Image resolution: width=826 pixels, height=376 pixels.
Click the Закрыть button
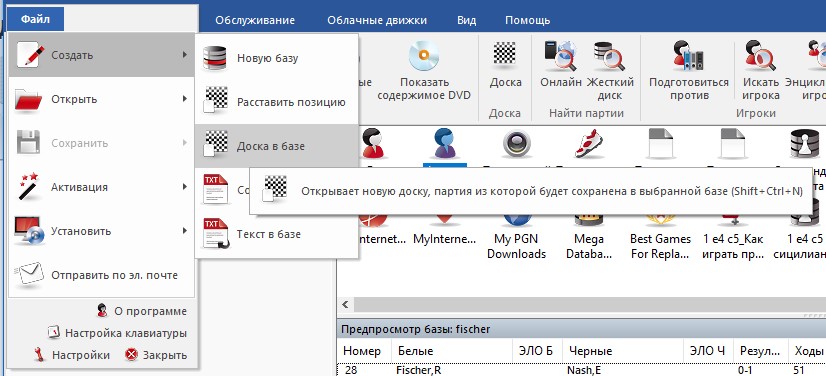point(156,355)
